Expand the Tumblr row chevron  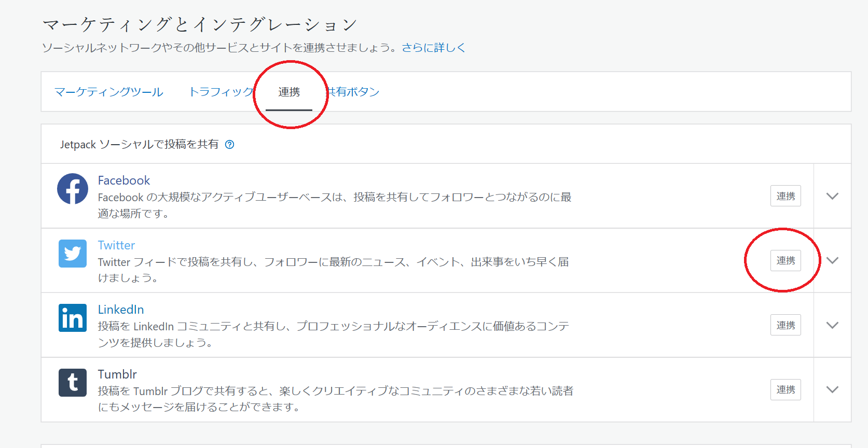pyautogui.click(x=832, y=390)
